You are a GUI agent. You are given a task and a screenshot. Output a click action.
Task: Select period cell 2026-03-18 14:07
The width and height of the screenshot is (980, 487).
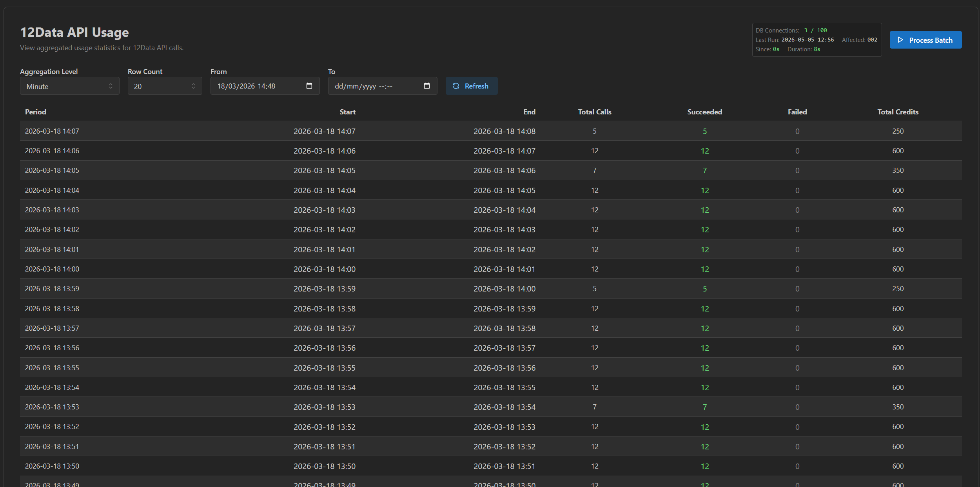click(x=52, y=131)
